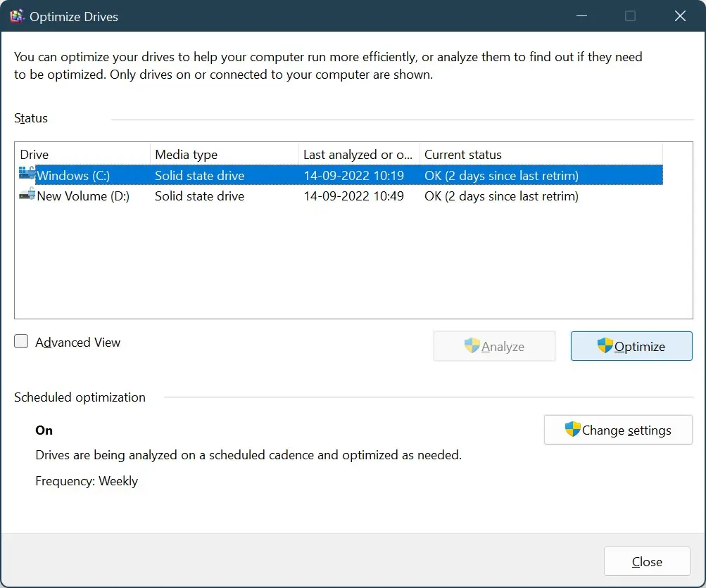Click the 14-09-2022 10:19 date cell
The height and width of the screenshot is (588, 706).
click(x=353, y=175)
